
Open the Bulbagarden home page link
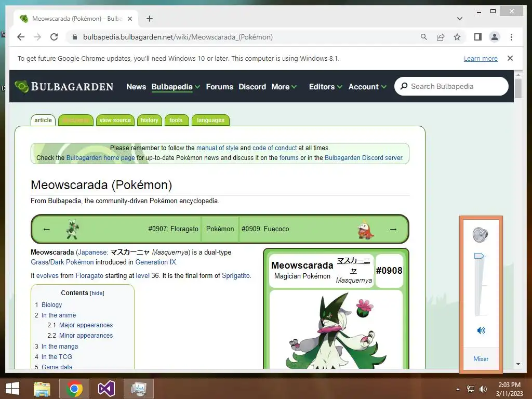(100, 158)
